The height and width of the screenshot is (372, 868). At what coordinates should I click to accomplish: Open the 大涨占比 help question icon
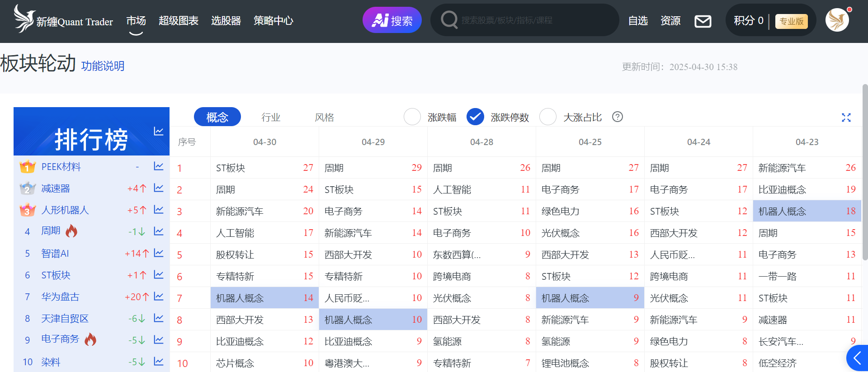(x=618, y=117)
